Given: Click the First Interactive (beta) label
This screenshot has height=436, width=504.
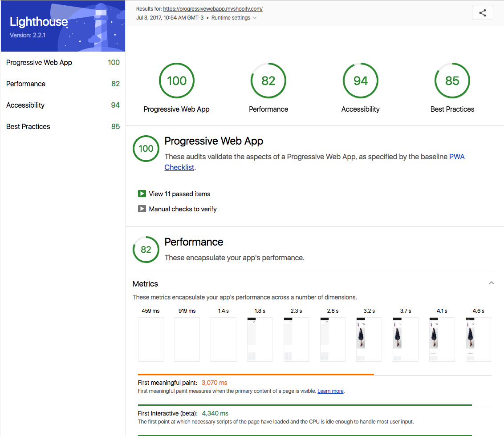Looking at the screenshot, I should (167, 413).
